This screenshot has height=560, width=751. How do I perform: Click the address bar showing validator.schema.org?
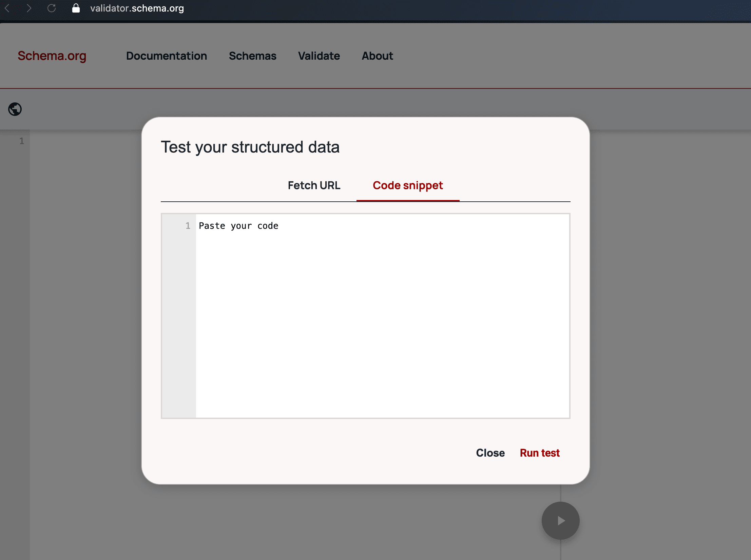[x=136, y=8]
